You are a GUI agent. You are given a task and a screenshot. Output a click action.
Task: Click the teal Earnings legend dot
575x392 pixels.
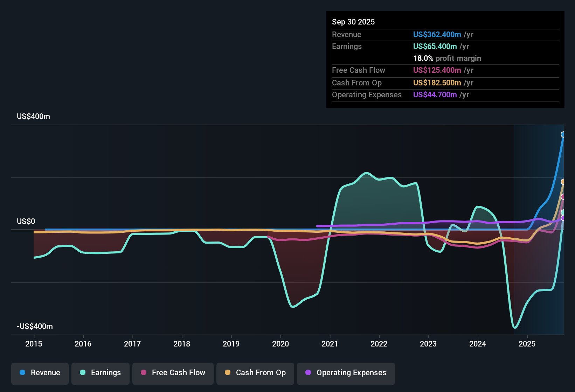tap(83, 373)
